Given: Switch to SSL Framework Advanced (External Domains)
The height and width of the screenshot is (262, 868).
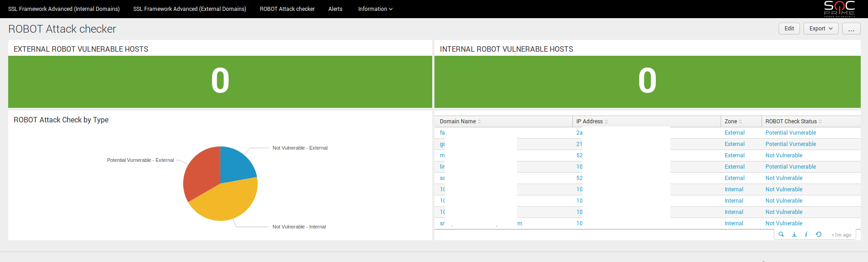Looking at the screenshot, I should coord(190,9).
